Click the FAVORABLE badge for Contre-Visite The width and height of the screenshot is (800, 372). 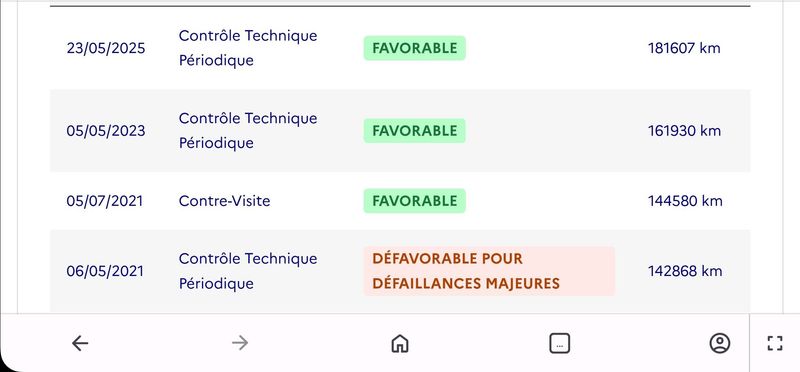pyautogui.click(x=414, y=201)
